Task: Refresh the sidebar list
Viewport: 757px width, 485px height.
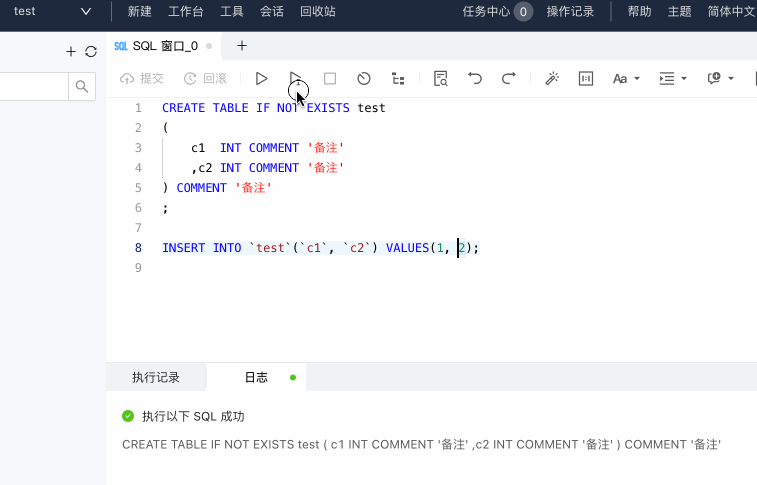Action: point(91,51)
